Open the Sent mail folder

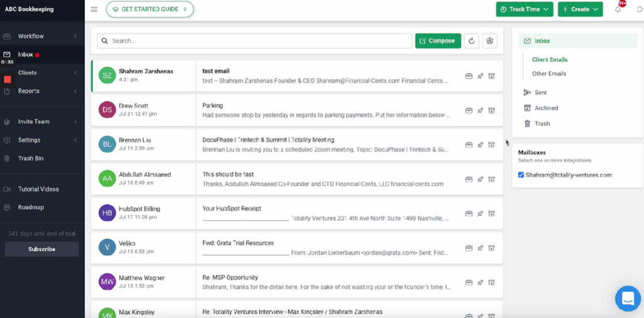(x=541, y=93)
